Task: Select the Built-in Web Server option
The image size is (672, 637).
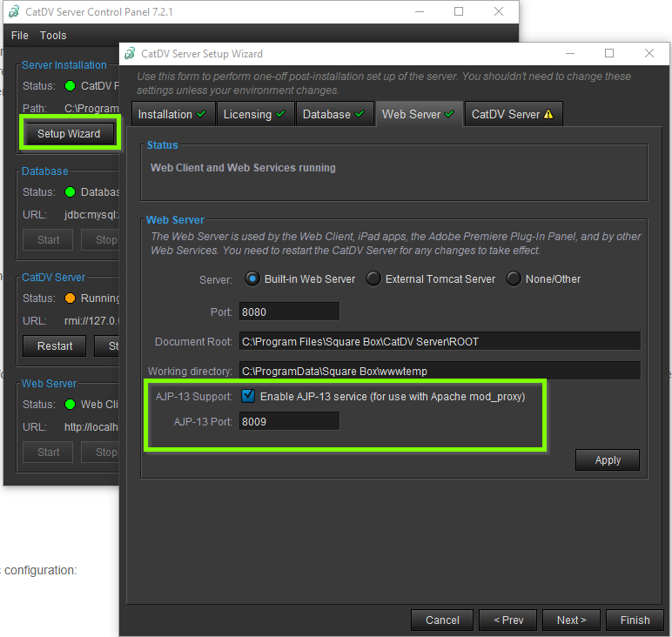Action: (x=252, y=279)
